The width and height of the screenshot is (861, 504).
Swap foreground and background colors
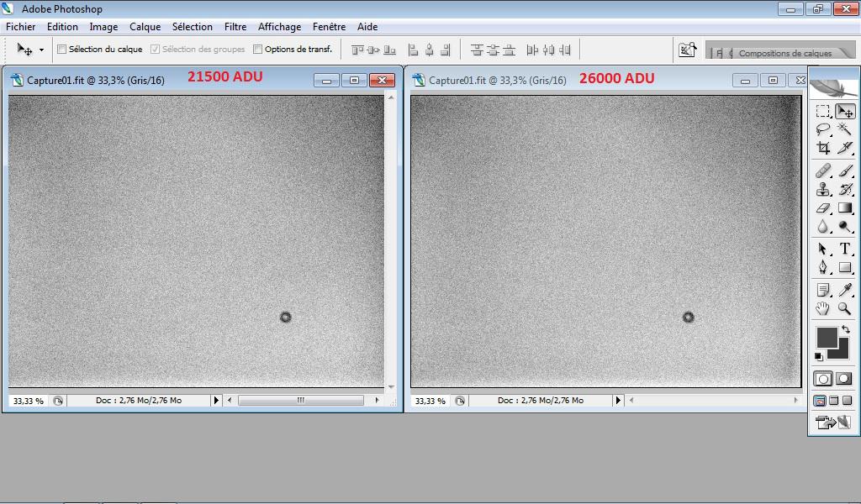pos(846,329)
